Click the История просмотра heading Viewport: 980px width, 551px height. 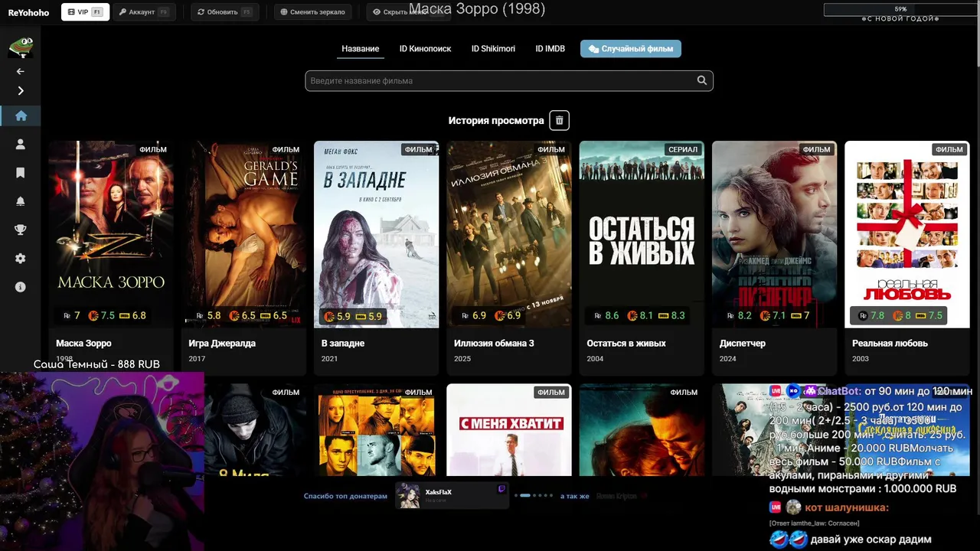(496, 121)
